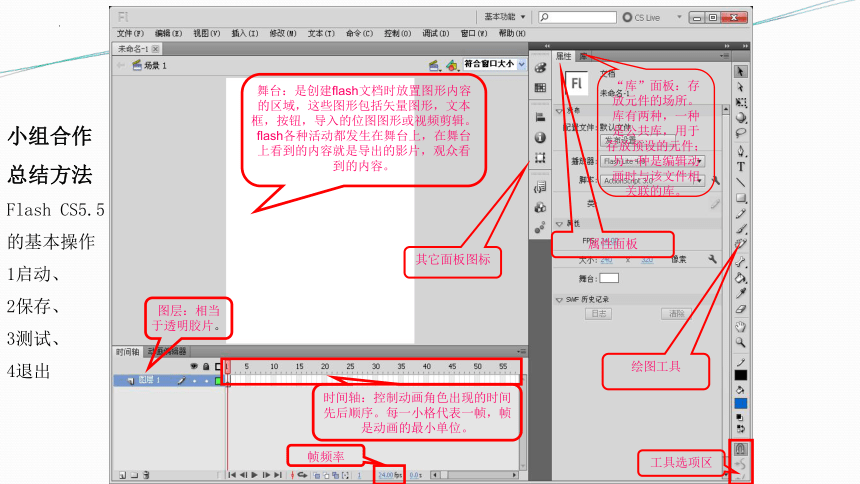Click the 舞台 white color swatch
Screen dimensions: 860x484
point(609,278)
